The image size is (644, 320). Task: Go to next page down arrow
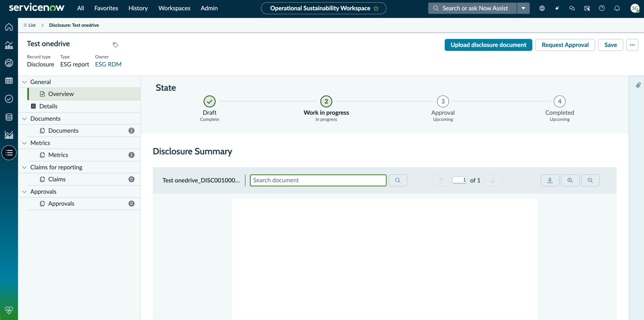(493, 180)
